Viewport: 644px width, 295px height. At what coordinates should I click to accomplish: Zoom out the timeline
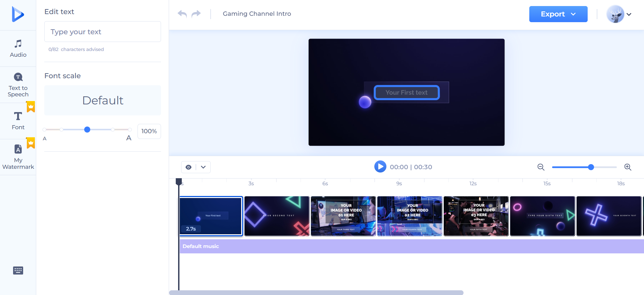click(541, 167)
